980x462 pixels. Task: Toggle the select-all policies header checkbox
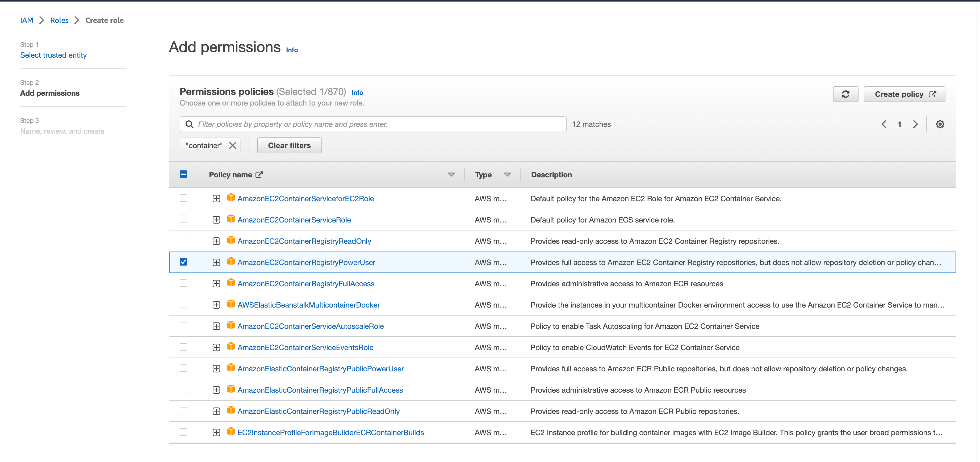point(183,174)
